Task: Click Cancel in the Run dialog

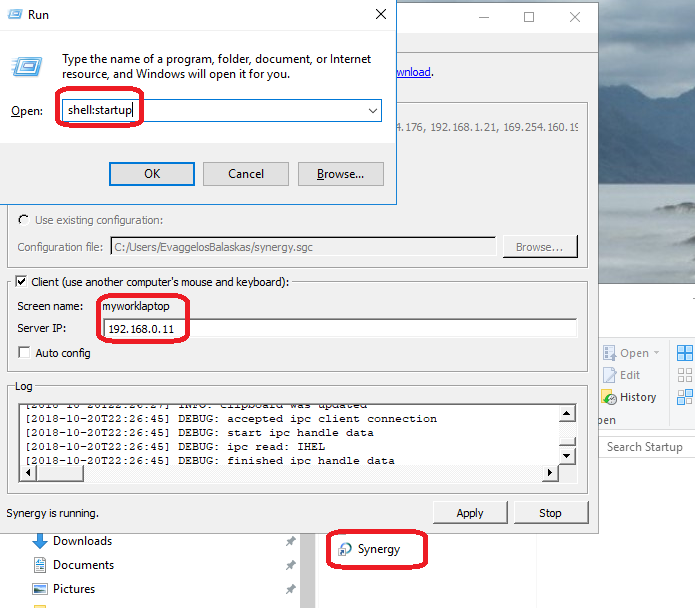Action: [245, 174]
